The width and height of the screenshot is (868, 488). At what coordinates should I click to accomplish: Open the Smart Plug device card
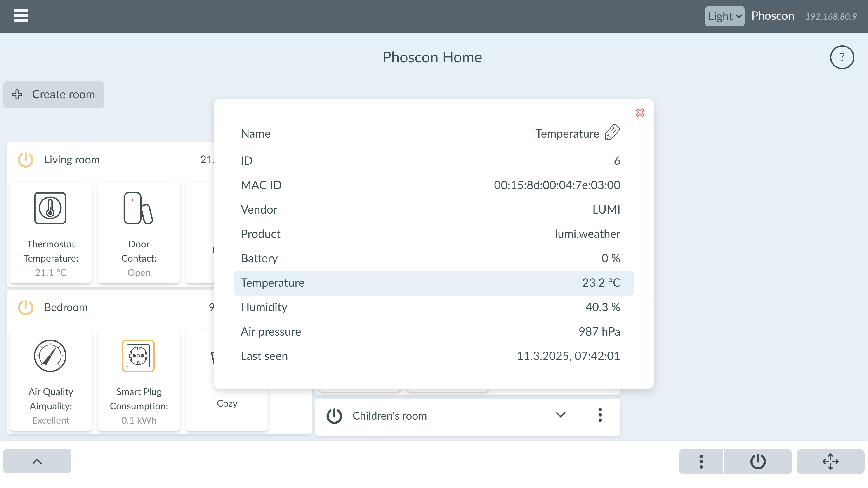(139, 380)
